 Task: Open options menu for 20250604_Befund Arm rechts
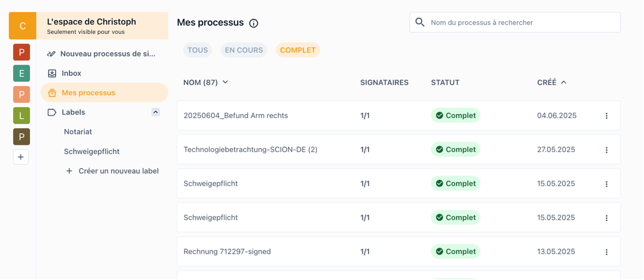(x=606, y=116)
